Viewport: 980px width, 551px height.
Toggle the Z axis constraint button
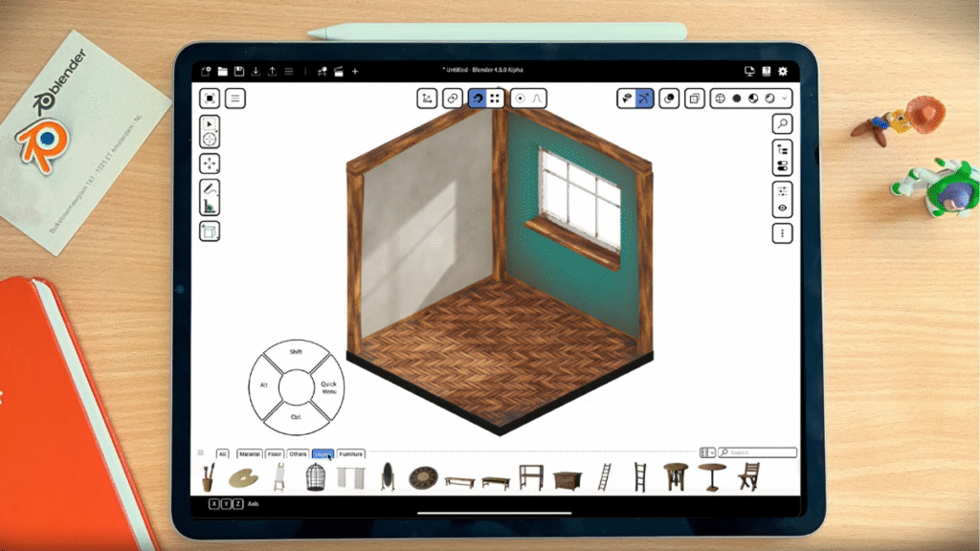(x=237, y=502)
